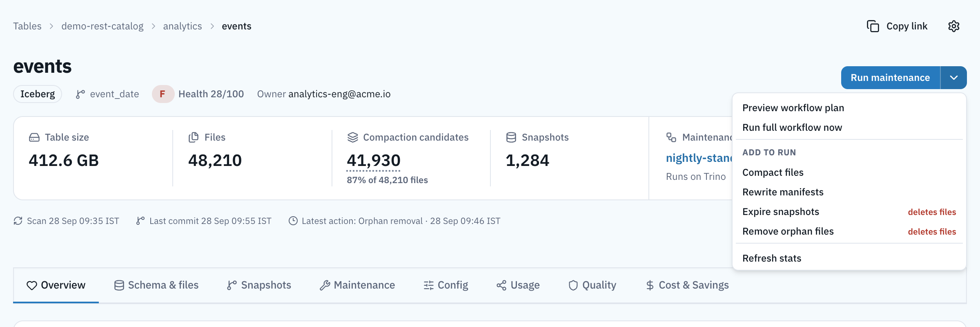980x327 pixels.
Task: Open the Schema & files tab
Action: point(156,285)
